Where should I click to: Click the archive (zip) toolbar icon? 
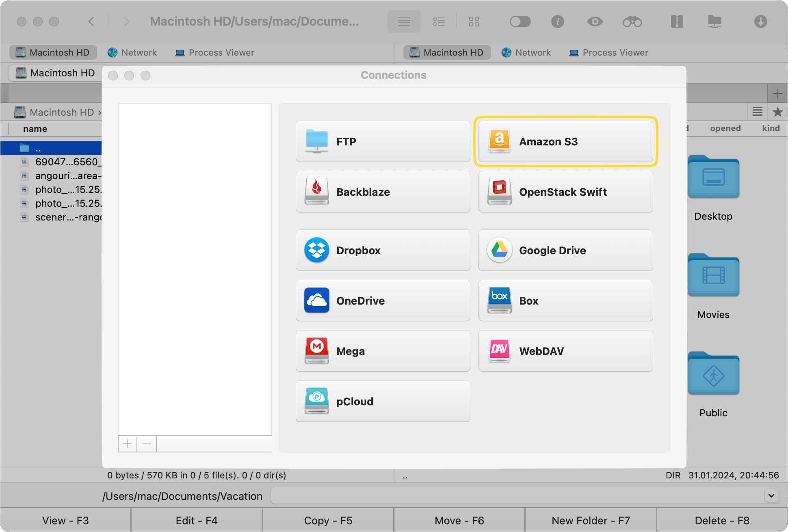coord(676,22)
